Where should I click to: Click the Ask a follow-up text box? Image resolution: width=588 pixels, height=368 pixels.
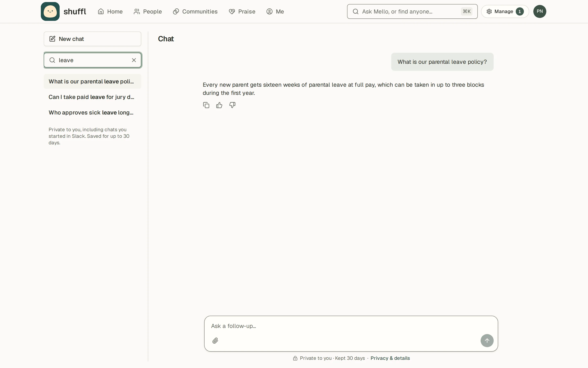[x=351, y=326]
